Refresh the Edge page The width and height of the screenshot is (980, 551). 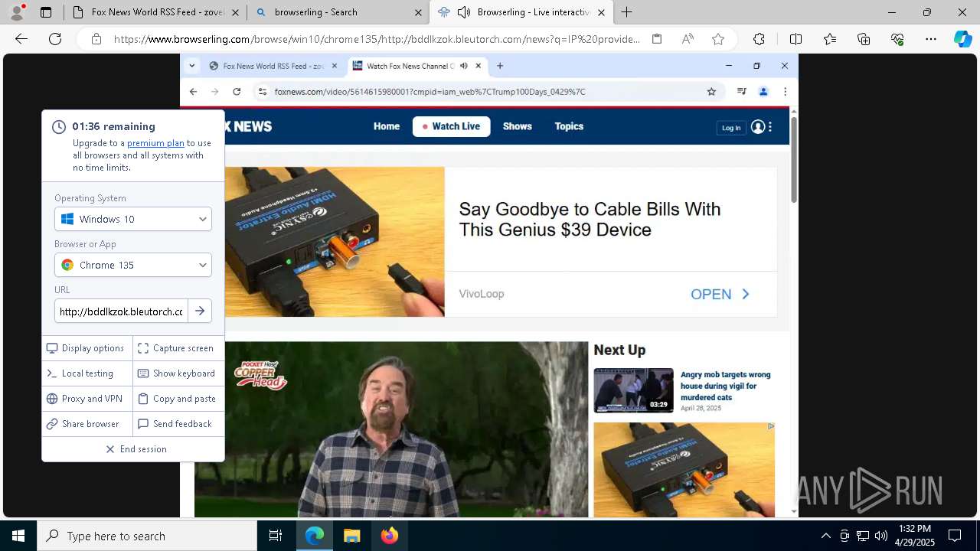(55, 39)
